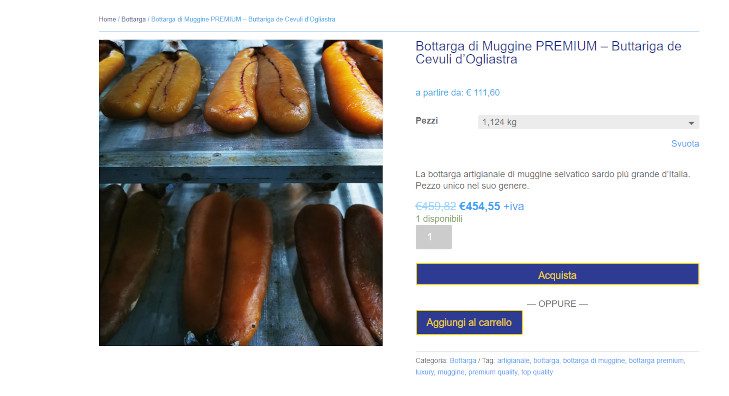This screenshot has height=396, width=729.
Task: Open the artigianale tag
Action: point(513,361)
